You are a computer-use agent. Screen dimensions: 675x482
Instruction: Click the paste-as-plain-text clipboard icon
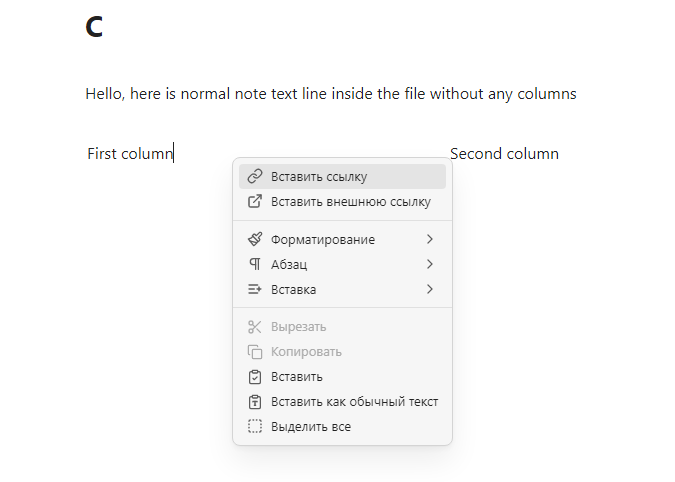(255, 402)
